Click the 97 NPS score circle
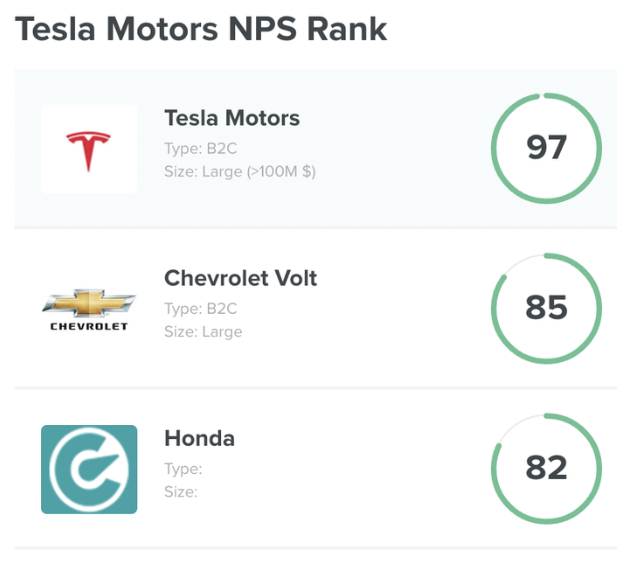The width and height of the screenshot is (636, 562). point(546,148)
